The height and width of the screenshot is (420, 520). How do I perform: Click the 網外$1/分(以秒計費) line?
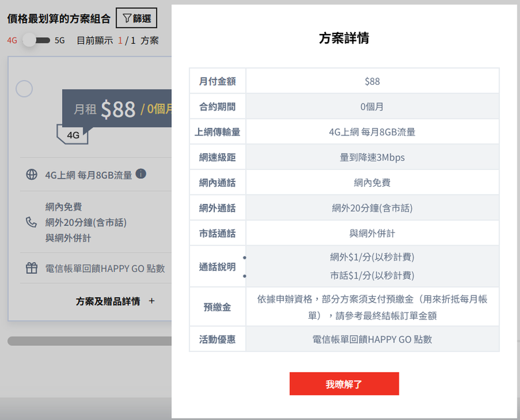pyautogui.click(x=372, y=257)
